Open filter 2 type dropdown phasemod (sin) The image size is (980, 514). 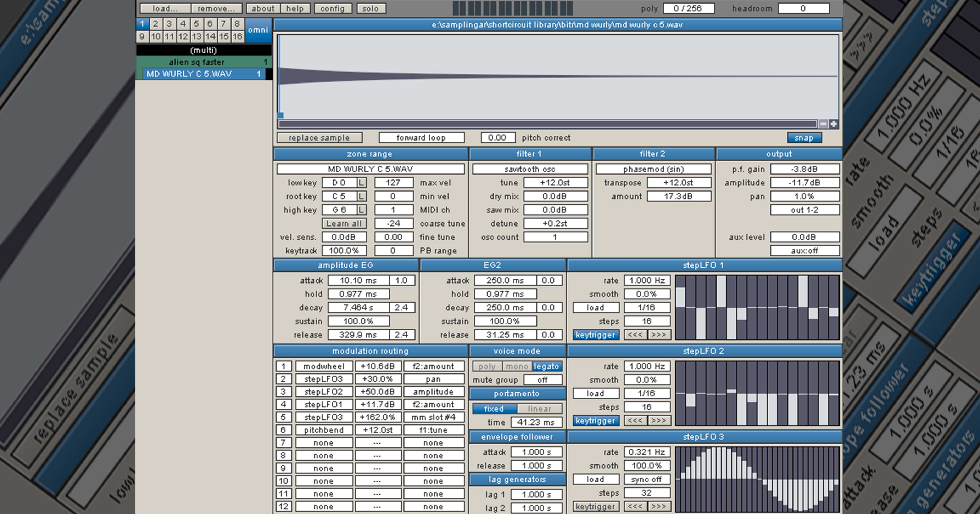pyautogui.click(x=653, y=169)
